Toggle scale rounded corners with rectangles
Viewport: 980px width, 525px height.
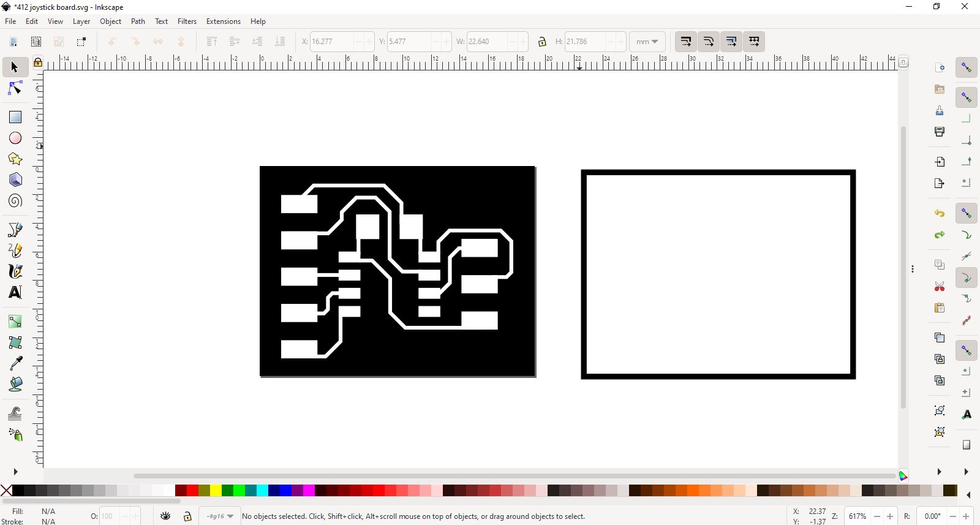(x=709, y=42)
